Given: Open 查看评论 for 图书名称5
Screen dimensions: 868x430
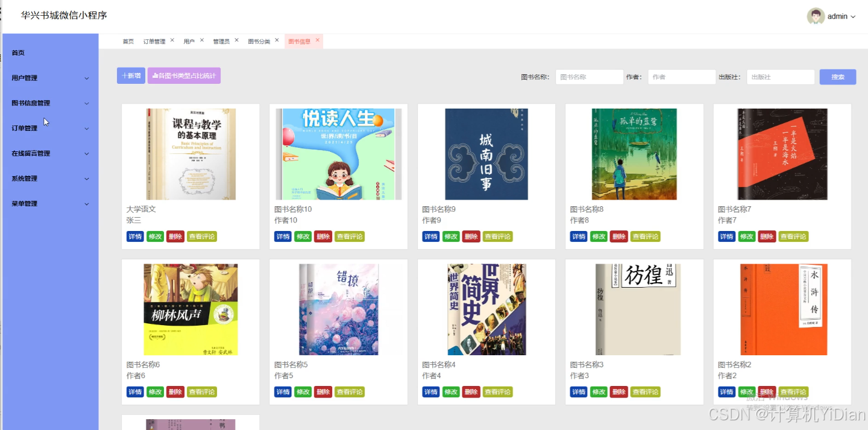Looking at the screenshot, I should [x=350, y=392].
